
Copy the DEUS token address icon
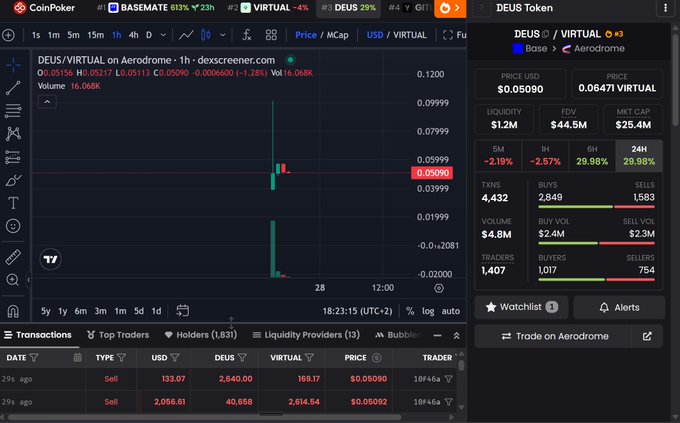546,34
